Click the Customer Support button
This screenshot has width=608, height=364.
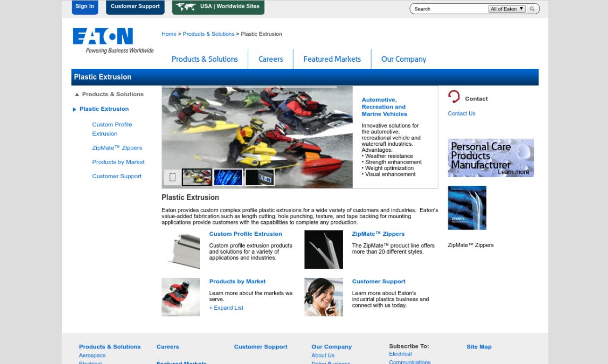click(135, 6)
